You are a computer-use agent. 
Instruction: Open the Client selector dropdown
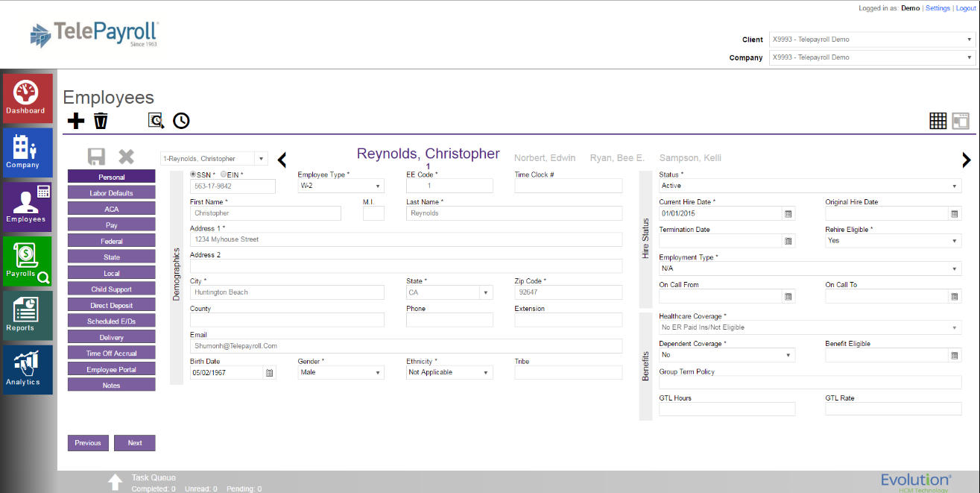click(968, 39)
